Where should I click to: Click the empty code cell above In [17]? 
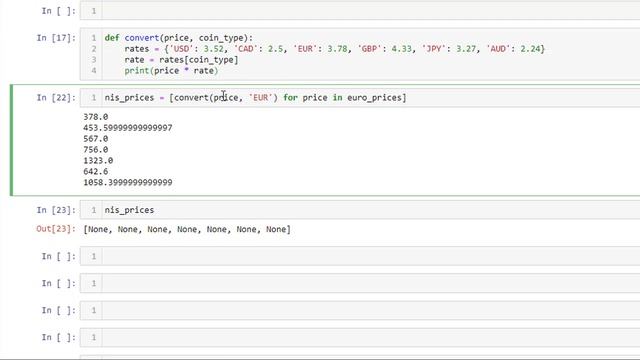[x=360, y=10]
